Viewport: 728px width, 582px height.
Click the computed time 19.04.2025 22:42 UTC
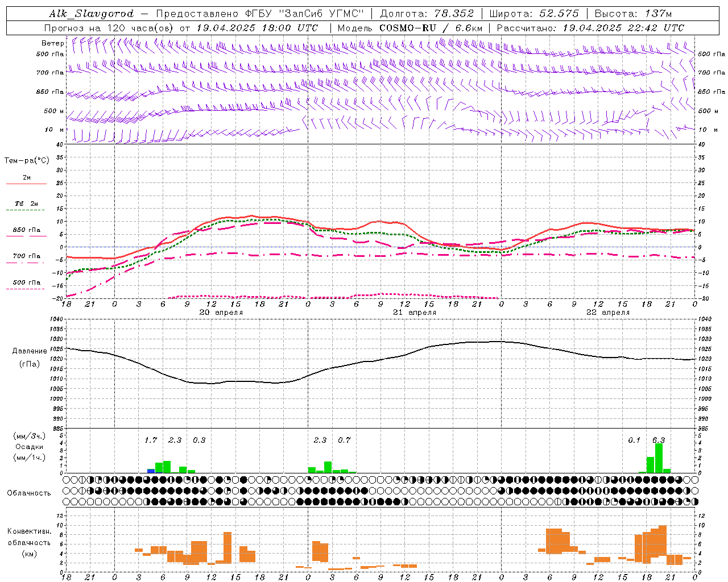(x=623, y=28)
